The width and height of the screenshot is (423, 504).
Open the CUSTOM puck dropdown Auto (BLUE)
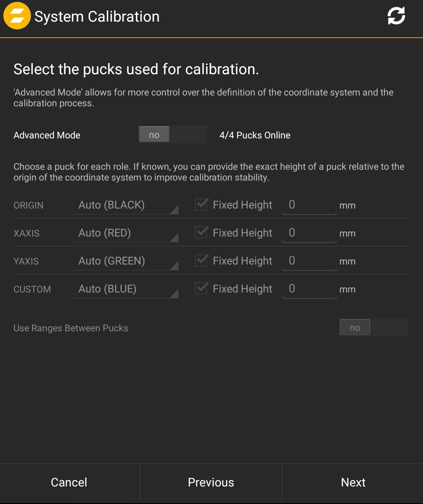pyautogui.click(x=125, y=289)
